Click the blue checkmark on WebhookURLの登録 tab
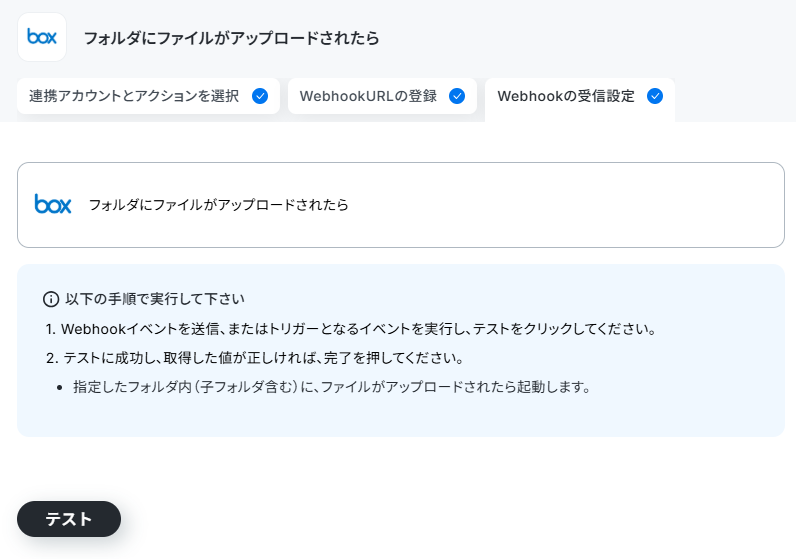The width and height of the screenshot is (796, 559). coord(457,96)
